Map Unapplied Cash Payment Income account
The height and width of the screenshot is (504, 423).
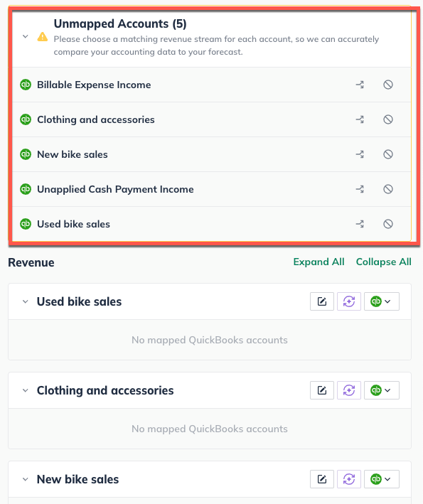[x=360, y=189]
